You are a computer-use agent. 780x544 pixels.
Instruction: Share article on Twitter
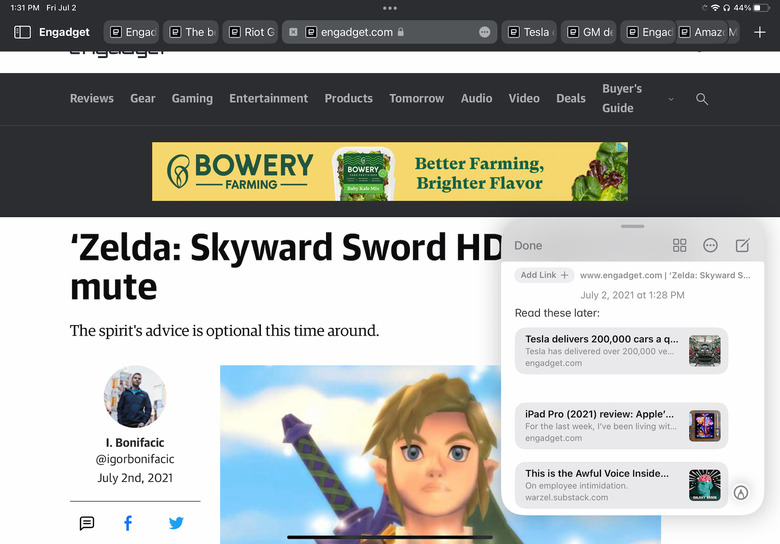176,523
